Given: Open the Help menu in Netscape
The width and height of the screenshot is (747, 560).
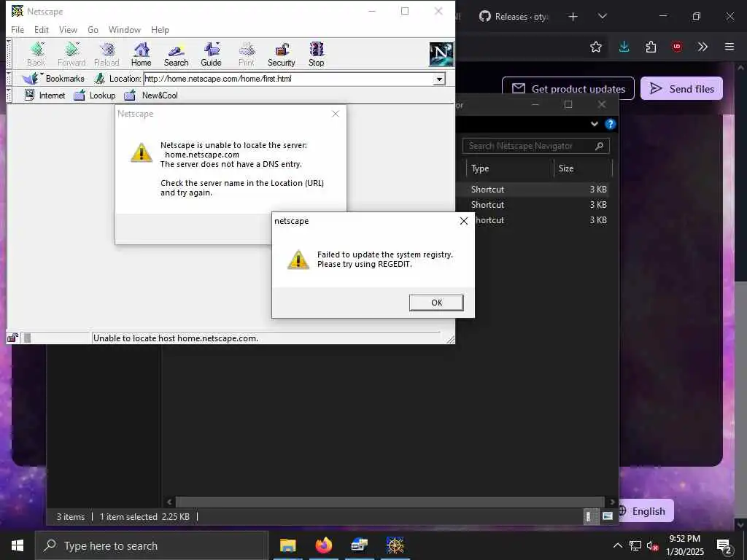Looking at the screenshot, I should click(x=160, y=29).
